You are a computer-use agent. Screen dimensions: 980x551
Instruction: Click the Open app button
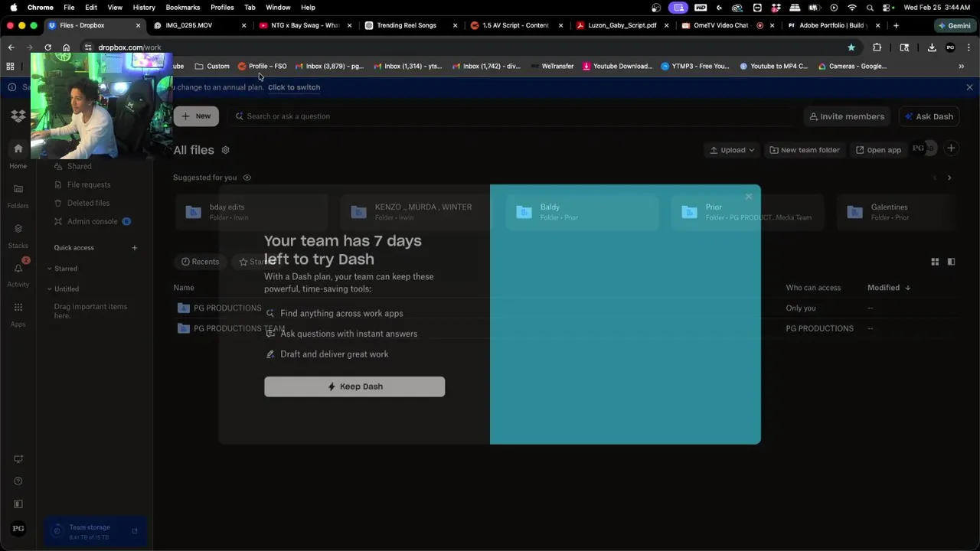point(878,150)
